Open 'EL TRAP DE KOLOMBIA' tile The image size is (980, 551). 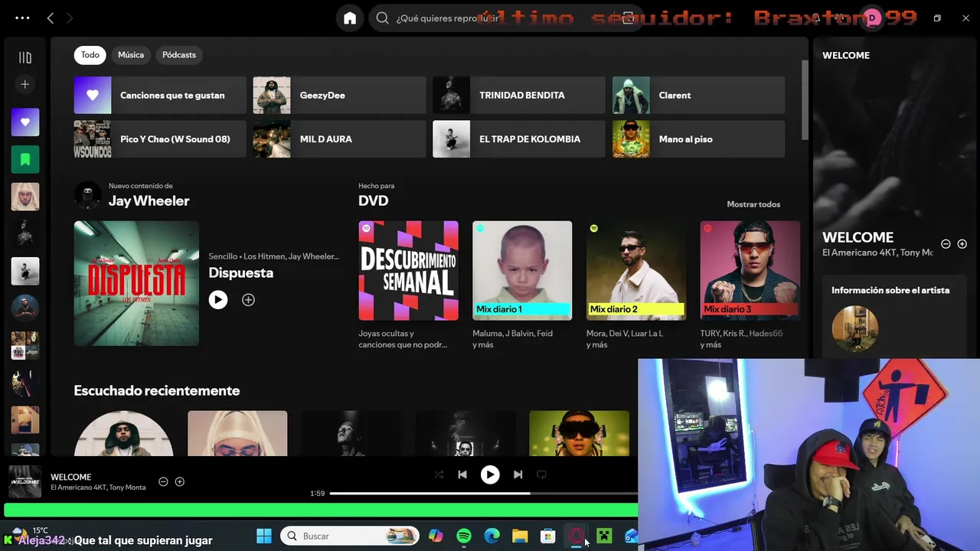(x=519, y=139)
